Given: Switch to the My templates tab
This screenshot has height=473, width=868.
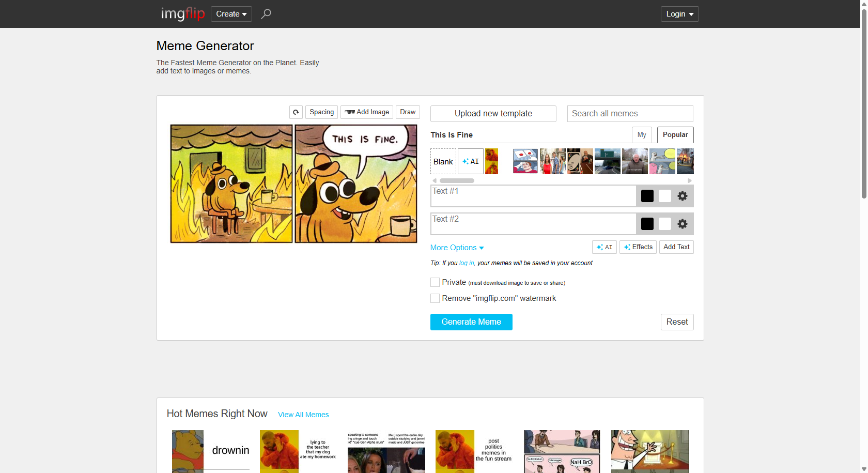Looking at the screenshot, I should click(642, 135).
